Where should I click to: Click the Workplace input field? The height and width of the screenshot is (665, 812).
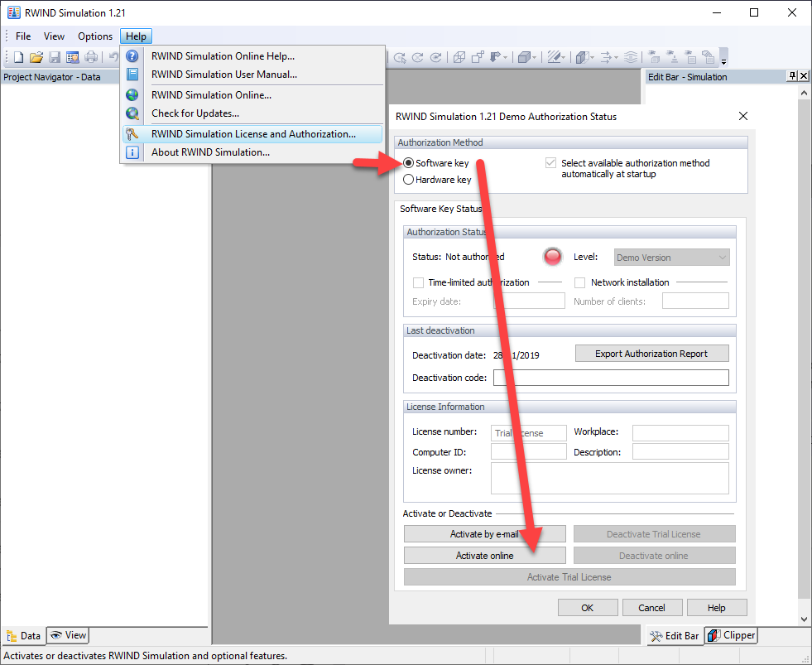(680, 433)
